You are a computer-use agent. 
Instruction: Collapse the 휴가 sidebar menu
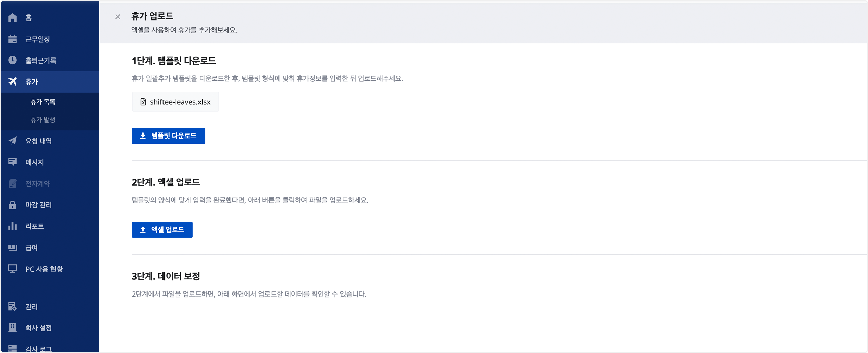point(50,82)
